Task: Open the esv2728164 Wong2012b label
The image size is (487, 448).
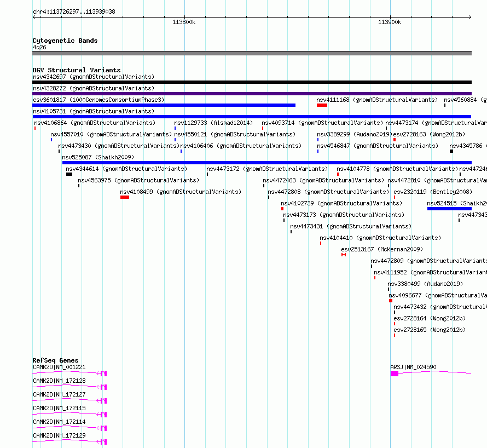Action: [430, 318]
